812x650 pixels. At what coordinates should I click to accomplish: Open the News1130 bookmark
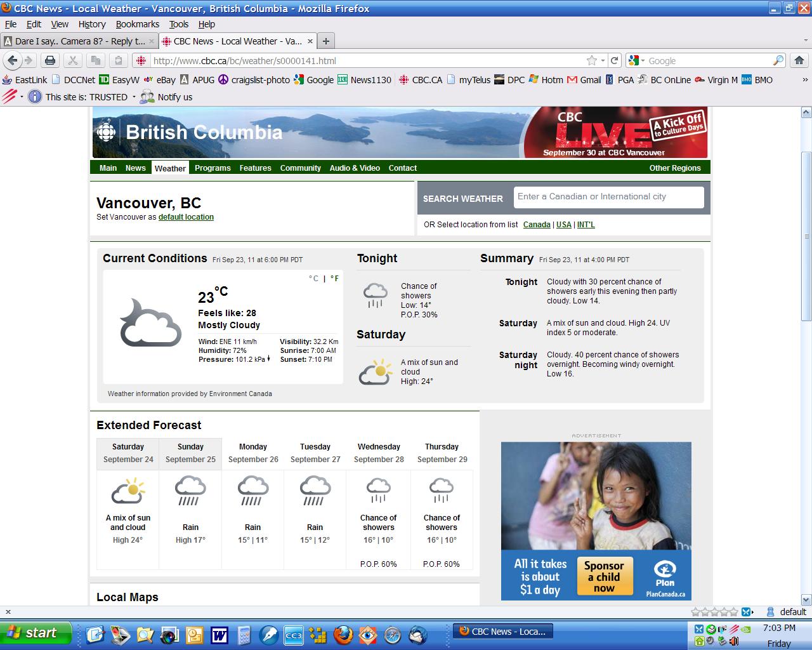pyautogui.click(x=364, y=79)
